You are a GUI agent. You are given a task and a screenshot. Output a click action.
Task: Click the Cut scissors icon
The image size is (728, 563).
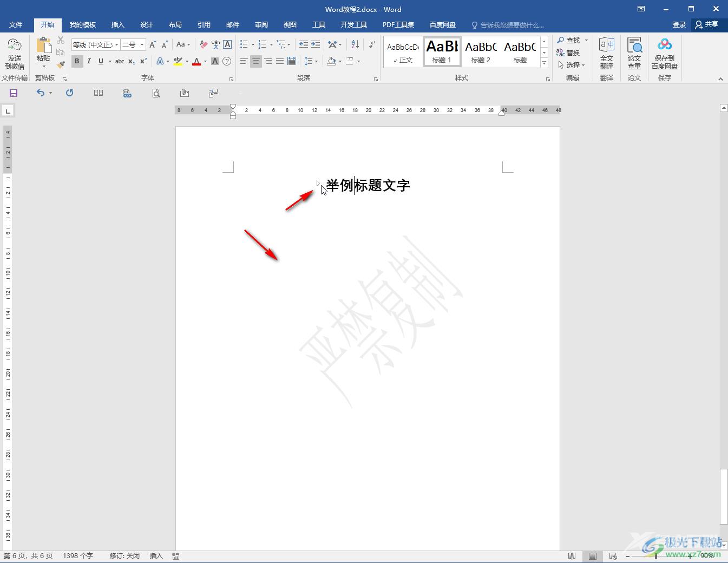click(61, 41)
